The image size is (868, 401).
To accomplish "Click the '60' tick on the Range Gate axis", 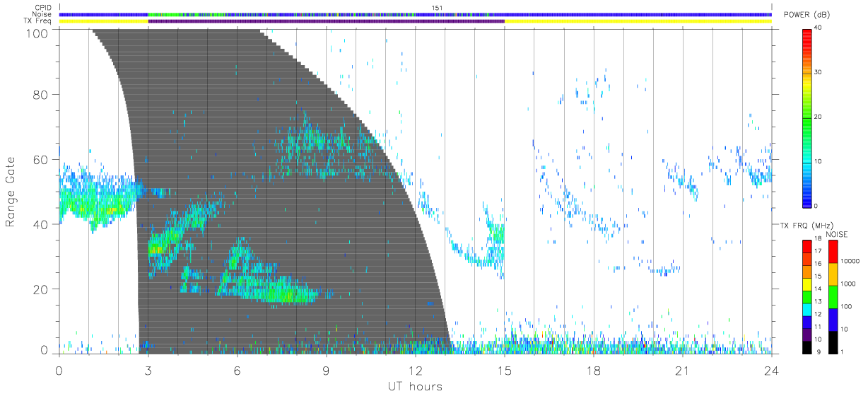I will pos(42,159).
